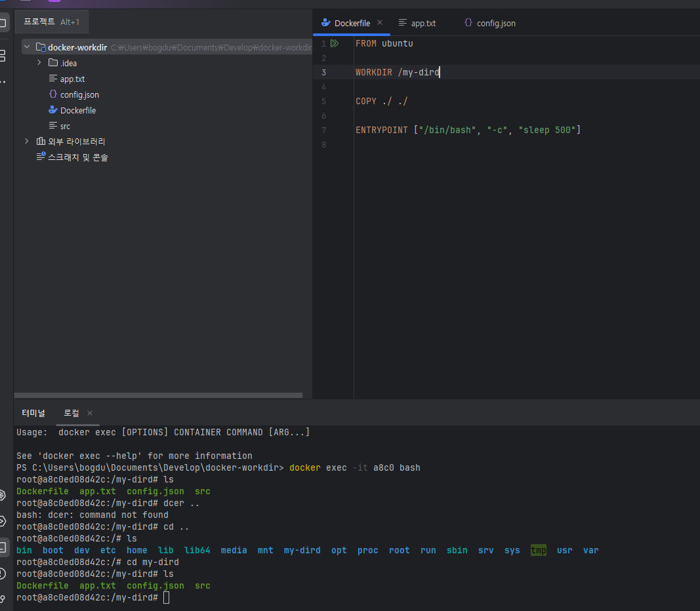Click the my-dird directory in ls output
This screenshot has width=700, height=611.
coord(302,550)
